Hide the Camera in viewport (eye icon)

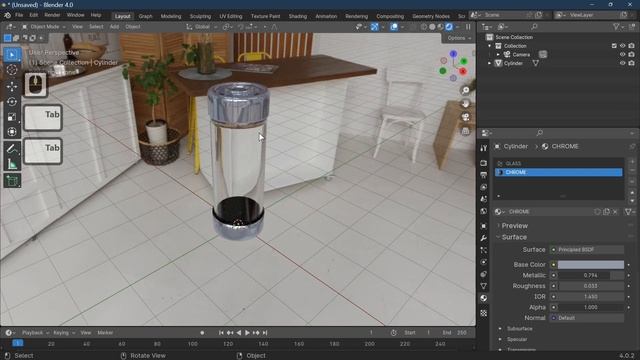[622, 54]
